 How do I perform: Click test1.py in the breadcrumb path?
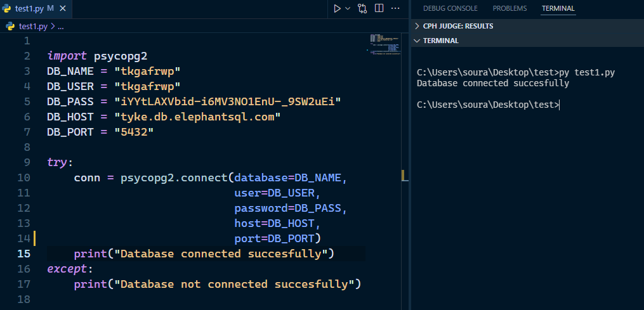(33, 27)
